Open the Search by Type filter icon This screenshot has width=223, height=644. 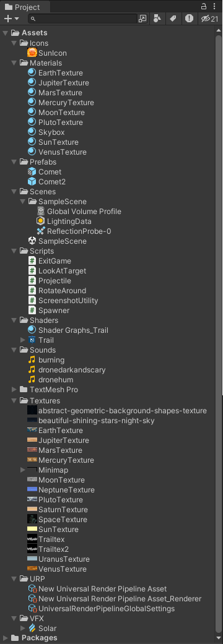tap(157, 19)
